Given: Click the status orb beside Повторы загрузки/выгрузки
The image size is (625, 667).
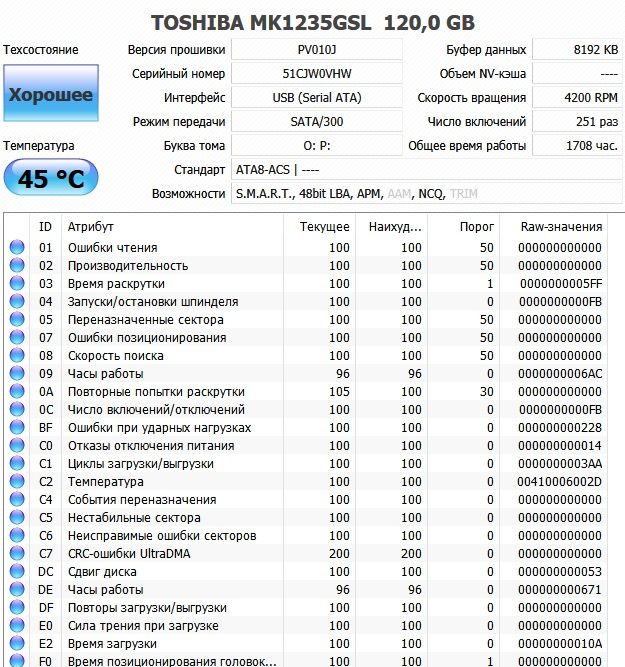Looking at the screenshot, I should tap(17, 607).
